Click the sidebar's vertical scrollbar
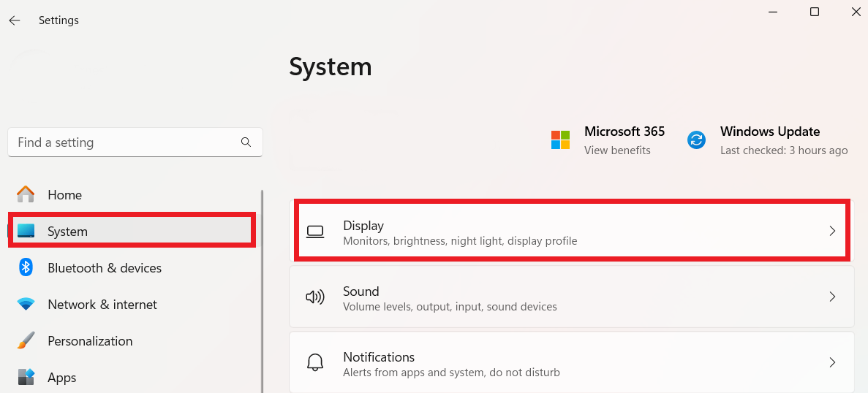 pos(262,292)
